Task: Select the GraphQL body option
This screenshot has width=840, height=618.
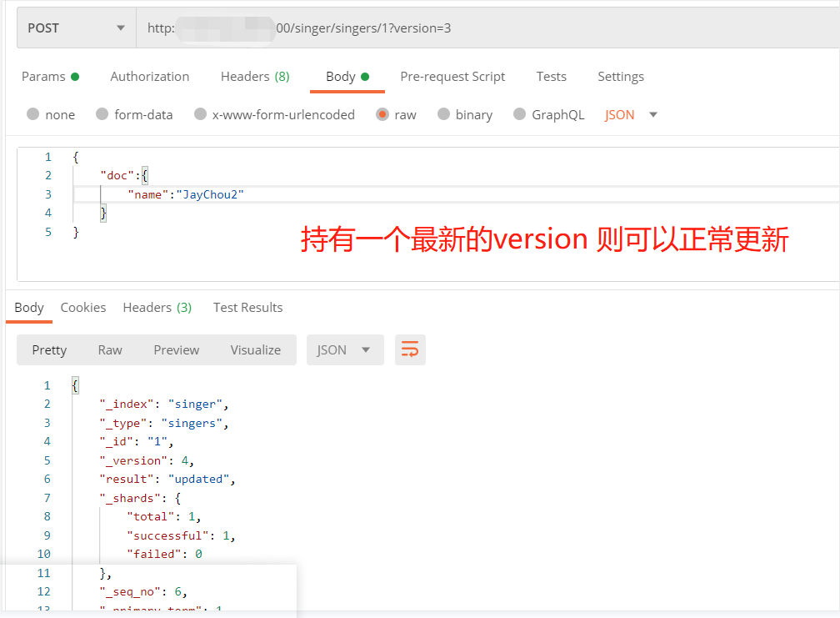Action: [548, 115]
